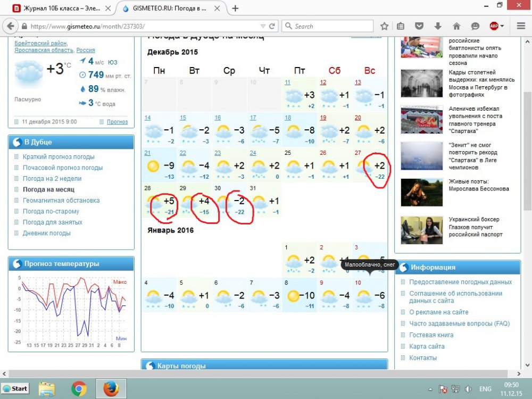Click the bookmark star icon
532x399 pixels.
point(384,26)
